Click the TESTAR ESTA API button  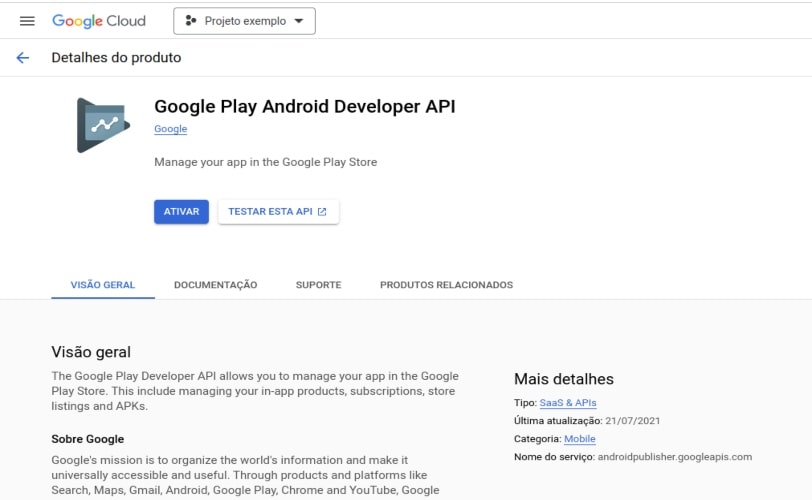(278, 212)
